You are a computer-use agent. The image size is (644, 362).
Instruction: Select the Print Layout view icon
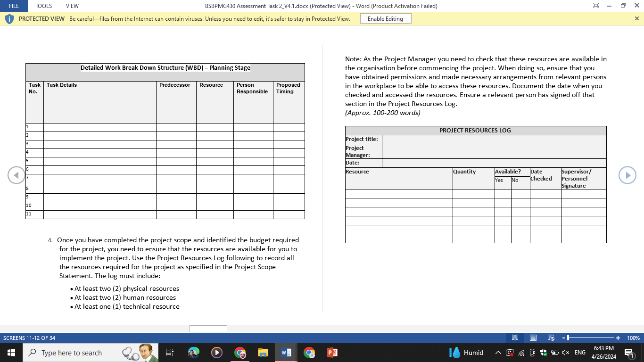(x=533, y=337)
